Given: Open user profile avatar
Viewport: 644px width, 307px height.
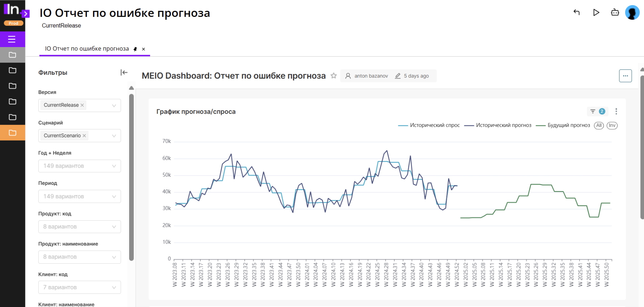Looking at the screenshot, I should (x=632, y=13).
